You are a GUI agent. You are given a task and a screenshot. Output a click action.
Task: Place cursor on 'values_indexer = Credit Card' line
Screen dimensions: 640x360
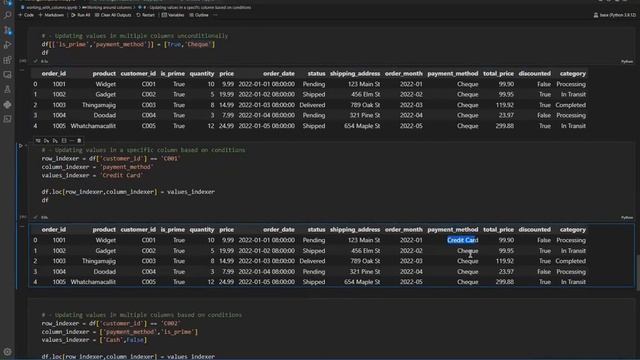92,176
